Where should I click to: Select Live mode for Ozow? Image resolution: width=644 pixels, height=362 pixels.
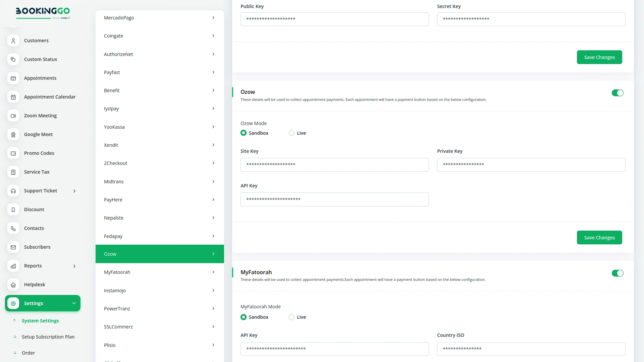pos(291,133)
